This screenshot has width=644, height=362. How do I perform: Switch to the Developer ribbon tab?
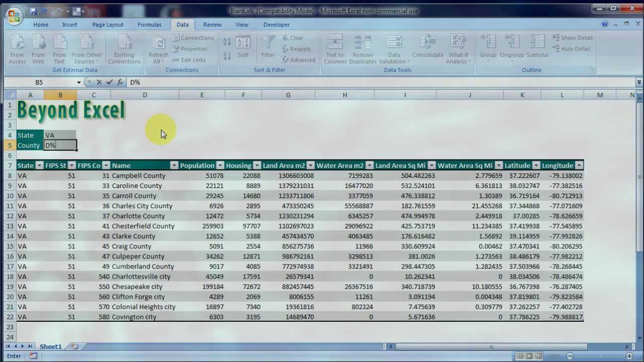coord(276,24)
